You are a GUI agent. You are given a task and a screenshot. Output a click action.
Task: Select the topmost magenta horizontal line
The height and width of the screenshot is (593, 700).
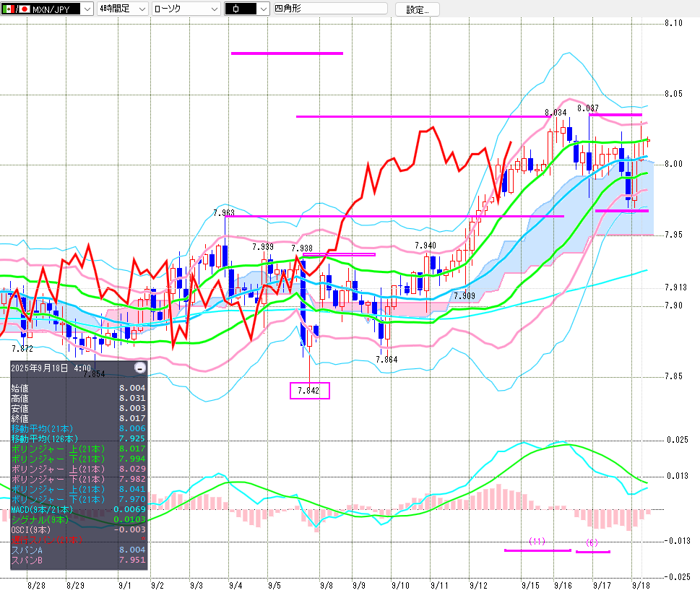(x=287, y=53)
